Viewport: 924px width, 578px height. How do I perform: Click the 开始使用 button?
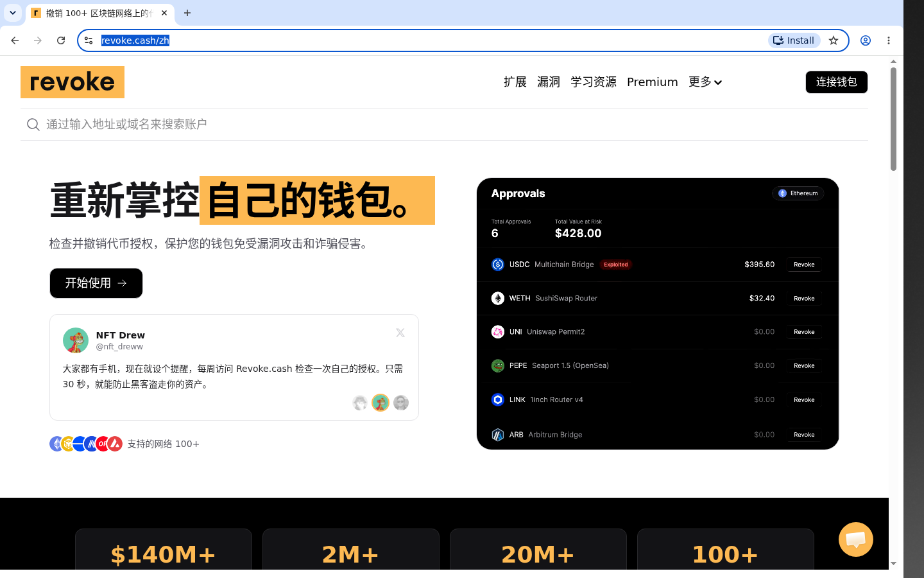pos(96,283)
